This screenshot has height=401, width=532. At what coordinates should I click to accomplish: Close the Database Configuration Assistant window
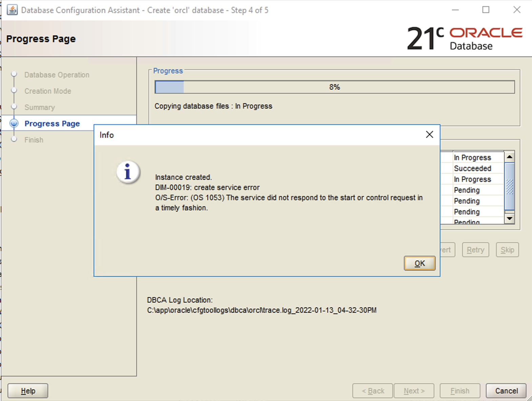[x=517, y=10]
